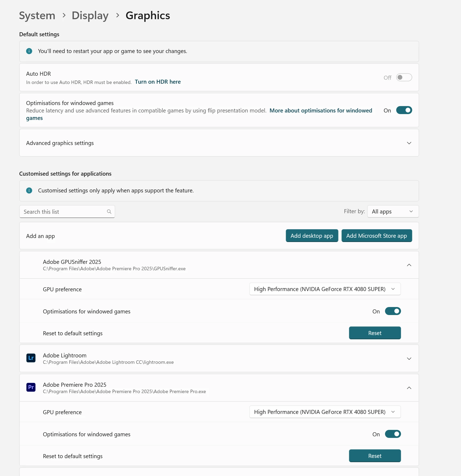Collapse the Adobe Premiere Pro 2025 entry
Viewport: 461px width, 476px height.
pyautogui.click(x=409, y=388)
